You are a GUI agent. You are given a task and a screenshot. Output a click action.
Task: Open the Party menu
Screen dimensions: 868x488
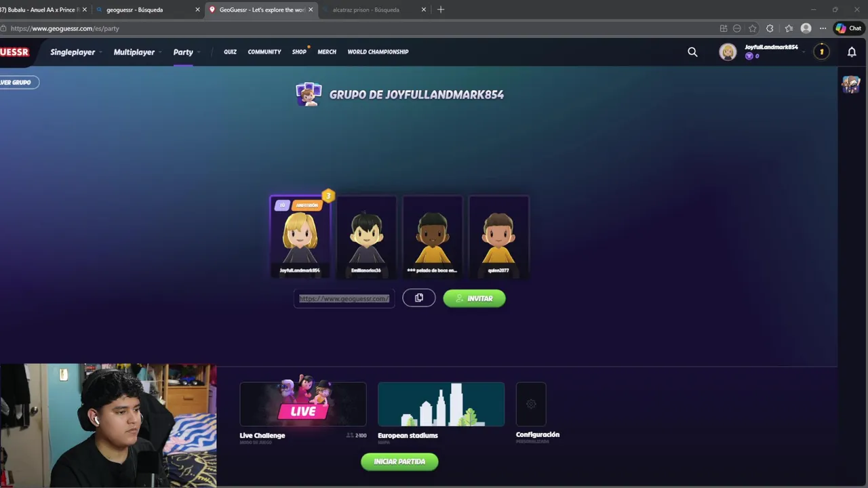click(183, 52)
